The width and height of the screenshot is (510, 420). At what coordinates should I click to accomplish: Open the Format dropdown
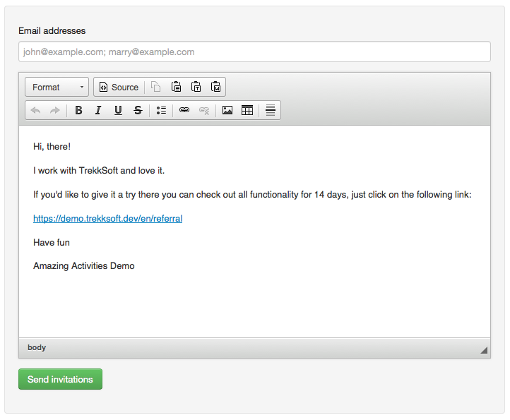click(57, 87)
